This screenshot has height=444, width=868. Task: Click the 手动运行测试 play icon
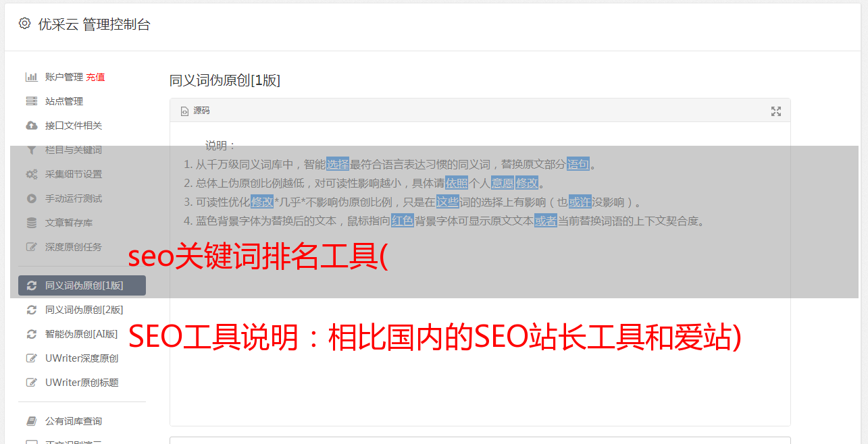pos(31,198)
